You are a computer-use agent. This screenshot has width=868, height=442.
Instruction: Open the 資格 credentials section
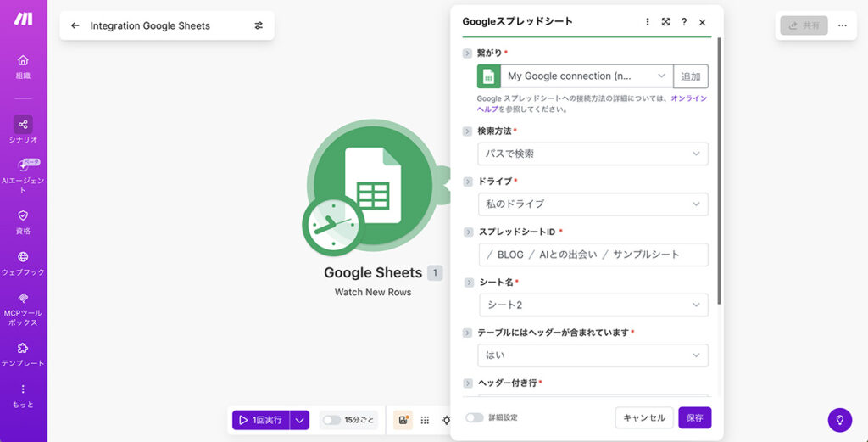click(23, 222)
